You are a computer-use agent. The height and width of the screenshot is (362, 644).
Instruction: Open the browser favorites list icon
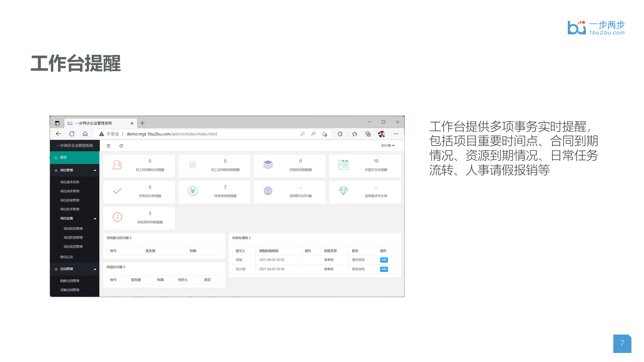click(x=355, y=134)
